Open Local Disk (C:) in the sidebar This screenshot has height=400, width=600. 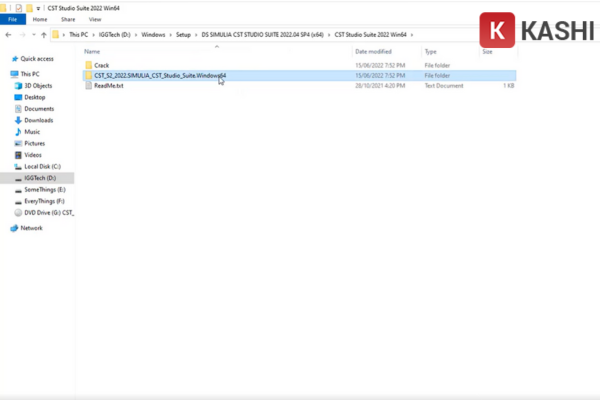42,167
